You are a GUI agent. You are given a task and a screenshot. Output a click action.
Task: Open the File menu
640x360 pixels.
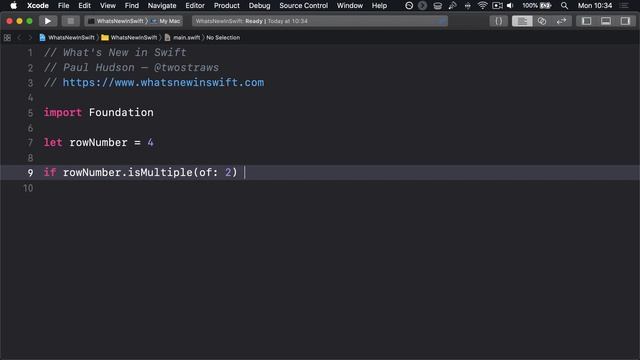tap(63, 5)
